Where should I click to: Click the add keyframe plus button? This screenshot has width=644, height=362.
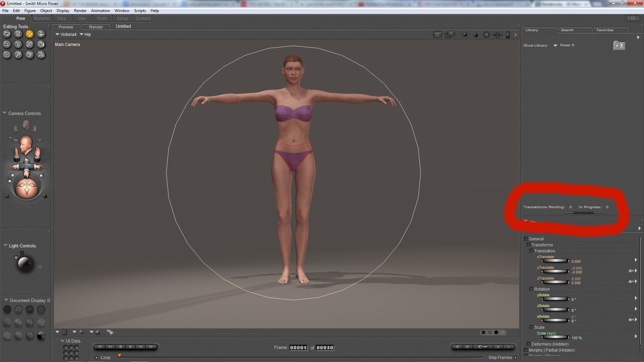(498, 347)
